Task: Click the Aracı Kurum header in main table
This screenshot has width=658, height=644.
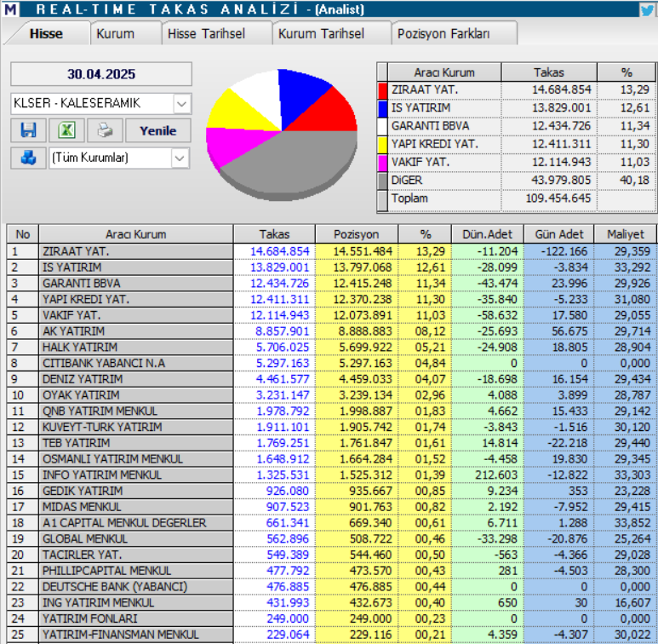Action: (x=135, y=234)
